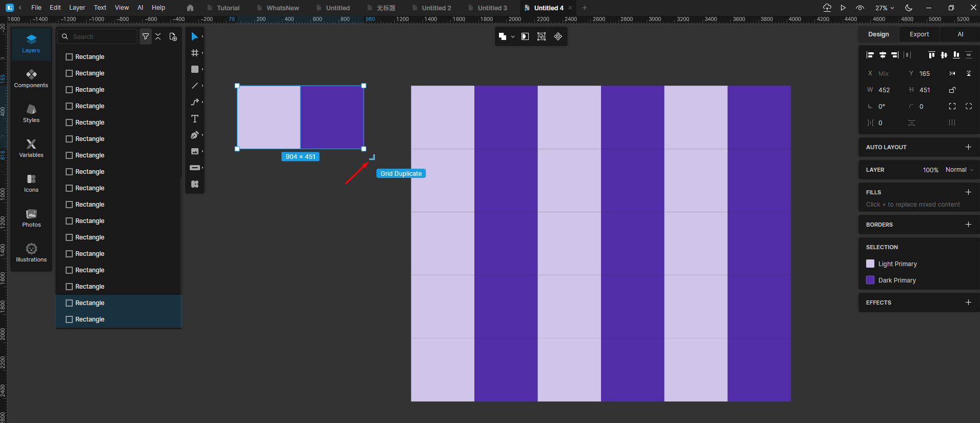Close the Untitled 4 tab
The width and height of the screenshot is (980, 423).
click(570, 8)
